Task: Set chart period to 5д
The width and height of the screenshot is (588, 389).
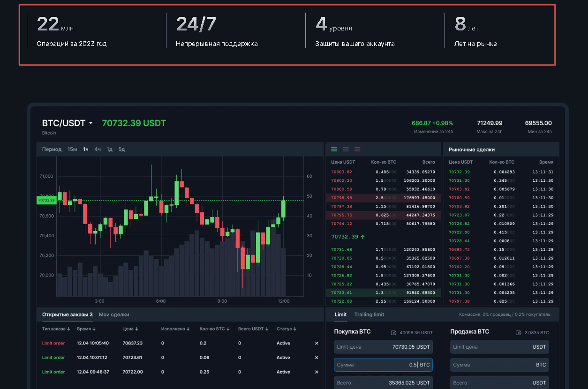Action: pyautogui.click(x=121, y=150)
